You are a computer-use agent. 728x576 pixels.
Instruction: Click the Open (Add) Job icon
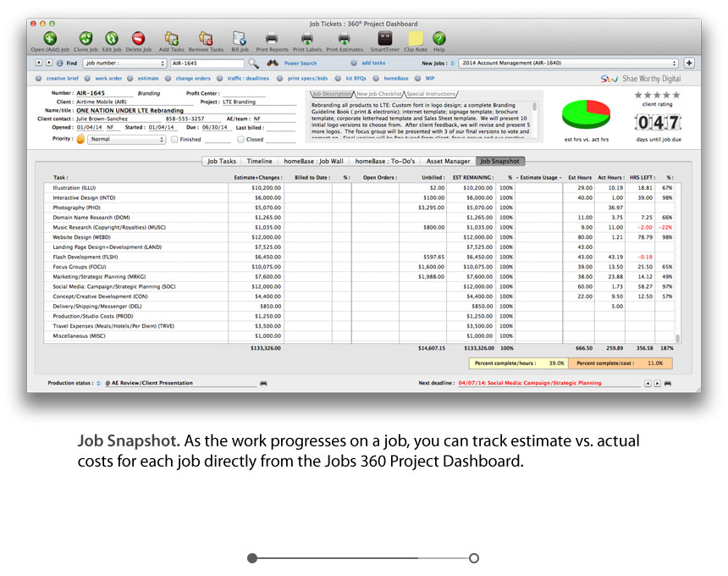click(50, 38)
